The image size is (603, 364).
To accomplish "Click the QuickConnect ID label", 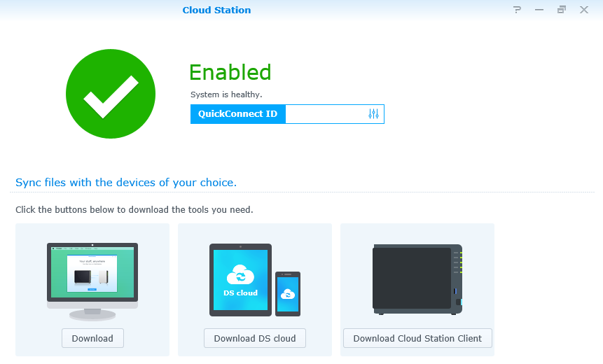I will tap(237, 114).
